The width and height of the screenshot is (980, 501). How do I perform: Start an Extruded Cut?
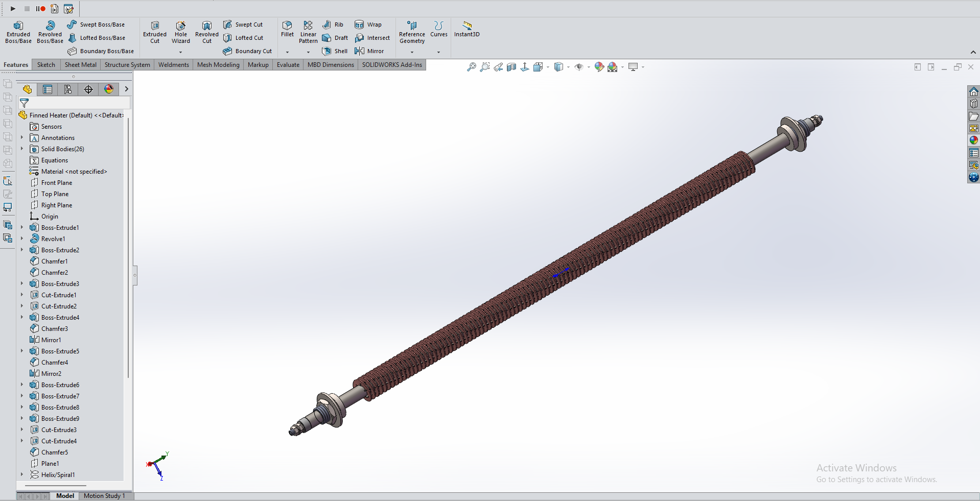[155, 32]
